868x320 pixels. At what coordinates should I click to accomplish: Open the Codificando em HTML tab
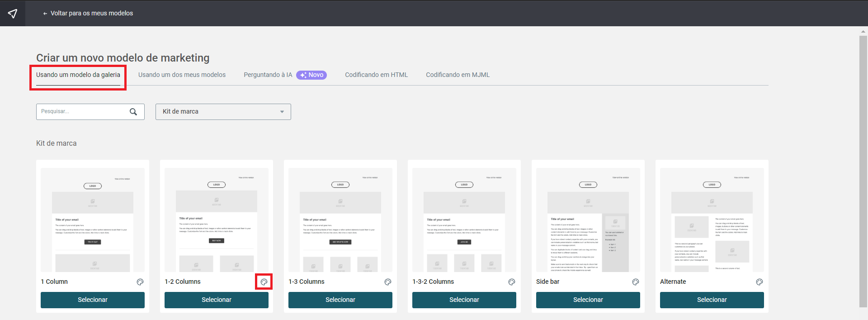376,75
